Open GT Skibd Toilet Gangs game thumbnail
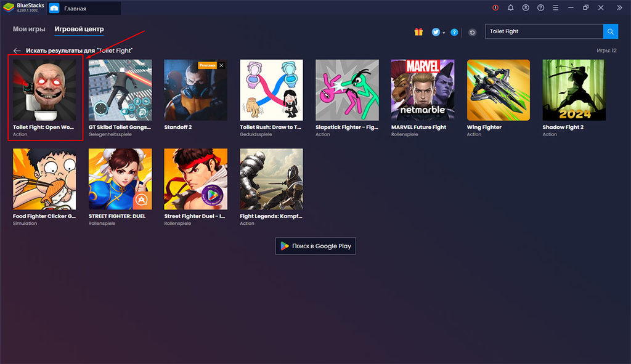 point(120,90)
